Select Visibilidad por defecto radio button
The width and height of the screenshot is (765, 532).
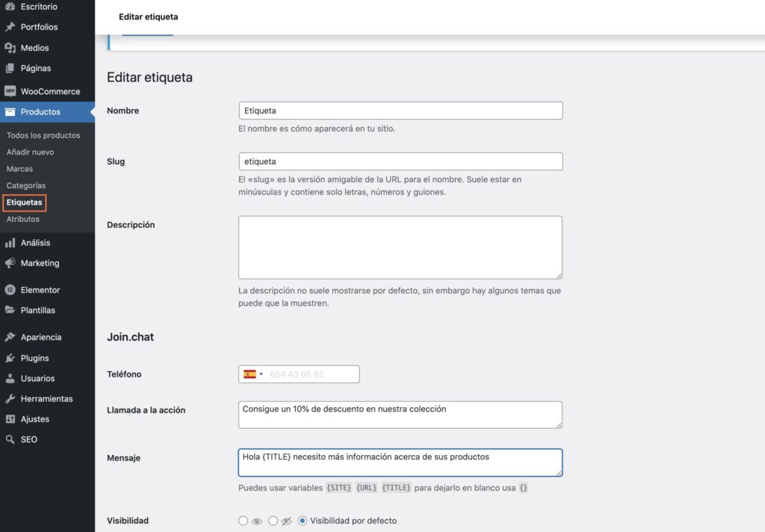pyautogui.click(x=303, y=521)
